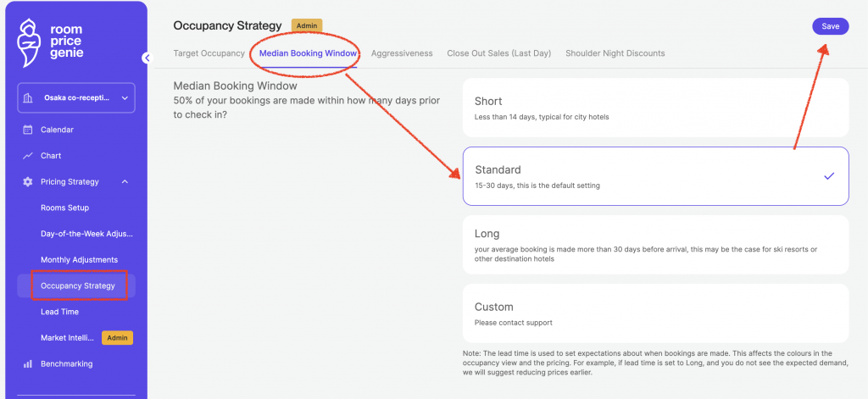Open the Lead Time menu item
This screenshot has height=399, width=868.
59,312
